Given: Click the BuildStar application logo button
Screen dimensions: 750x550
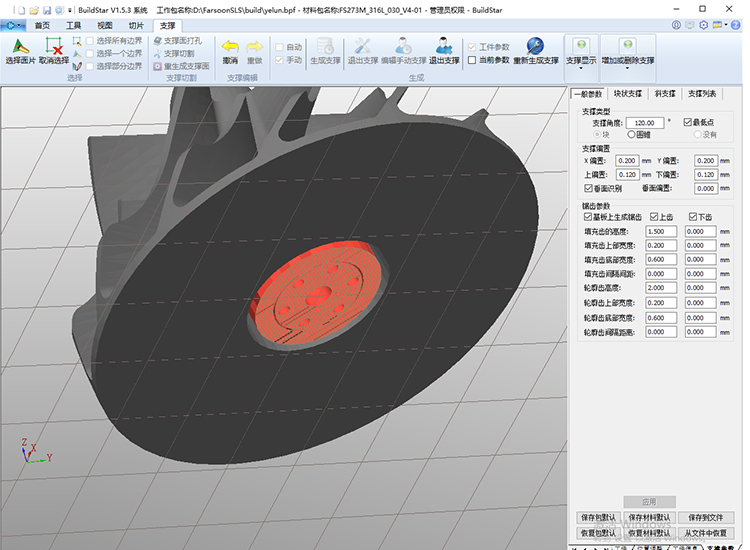Looking at the screenshot, I should (x=12, y=25).
